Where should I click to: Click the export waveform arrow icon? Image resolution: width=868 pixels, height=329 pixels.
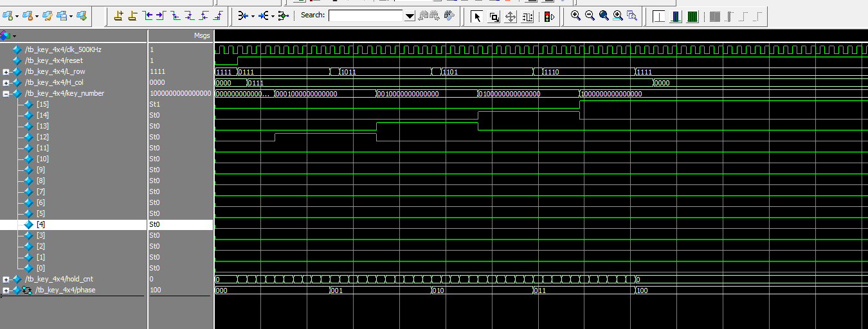point(82,15)
